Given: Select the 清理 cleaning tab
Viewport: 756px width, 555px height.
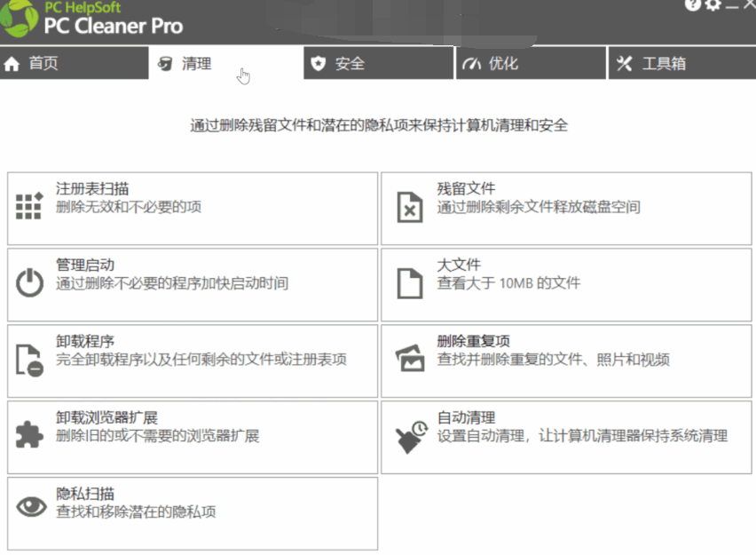Looking at the screenshot, I should point(225,63).
